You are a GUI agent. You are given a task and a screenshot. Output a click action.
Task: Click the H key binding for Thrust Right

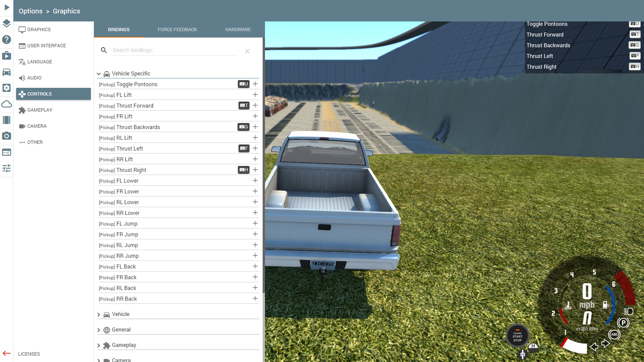244,170
